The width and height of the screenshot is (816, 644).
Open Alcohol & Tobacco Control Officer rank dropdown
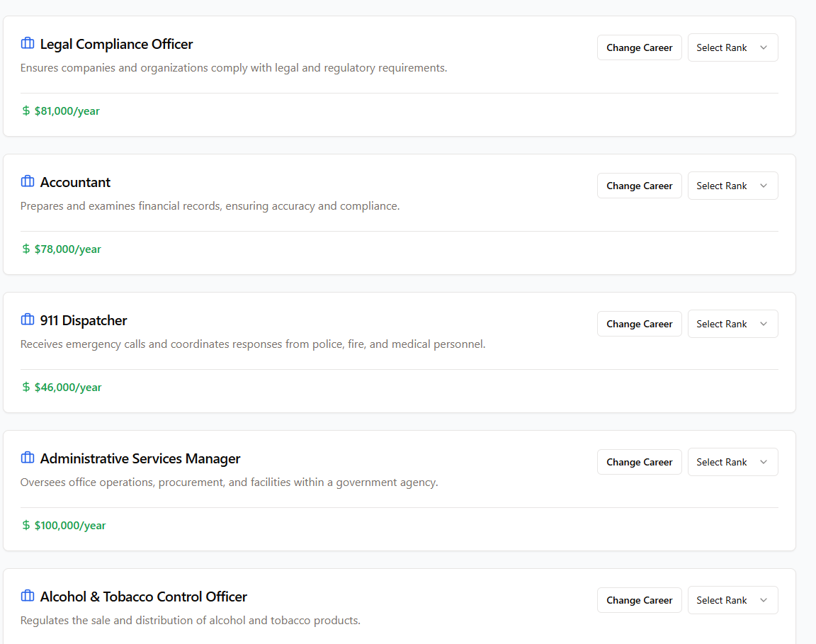pos(732,600)
